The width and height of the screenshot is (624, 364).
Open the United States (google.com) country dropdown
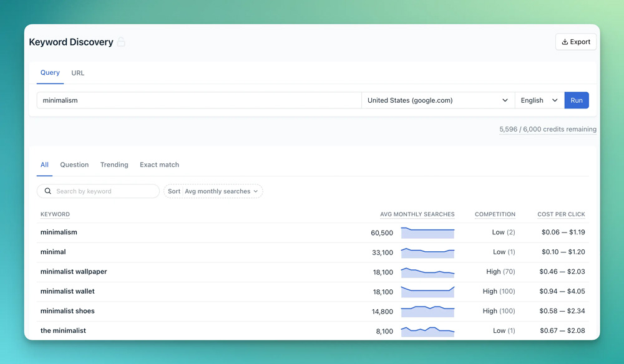click(x=437, y=100)
